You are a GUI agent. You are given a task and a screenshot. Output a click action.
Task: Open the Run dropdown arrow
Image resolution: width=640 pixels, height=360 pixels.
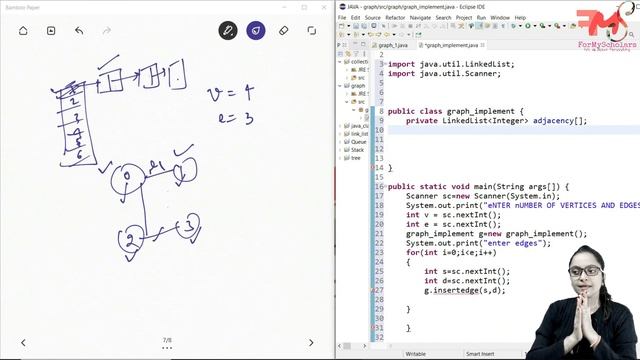point(535,26)
